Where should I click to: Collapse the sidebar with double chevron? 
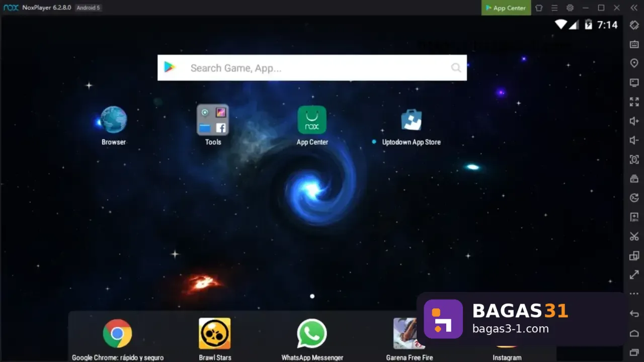[x=633, y=8]
